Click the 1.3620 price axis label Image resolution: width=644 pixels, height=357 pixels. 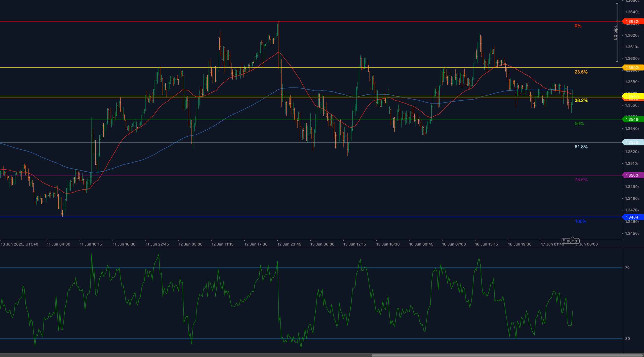tap(632, 35)
